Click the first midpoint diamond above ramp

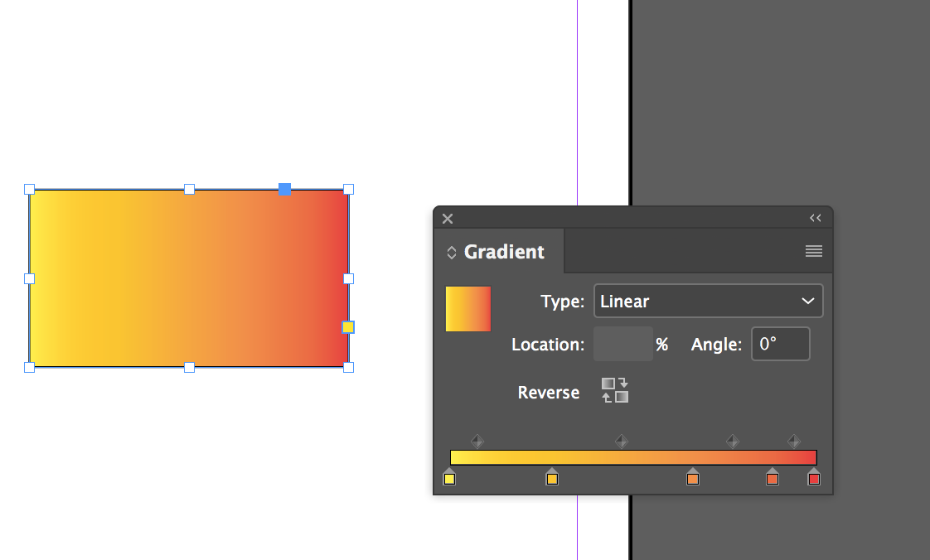pos(477,441)
